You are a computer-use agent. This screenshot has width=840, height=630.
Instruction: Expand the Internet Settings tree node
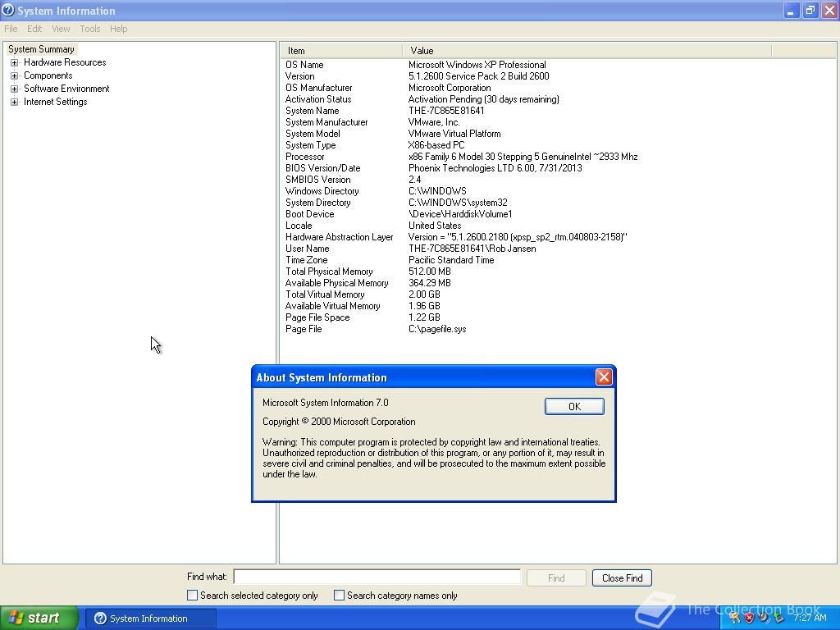click(15, 102)
